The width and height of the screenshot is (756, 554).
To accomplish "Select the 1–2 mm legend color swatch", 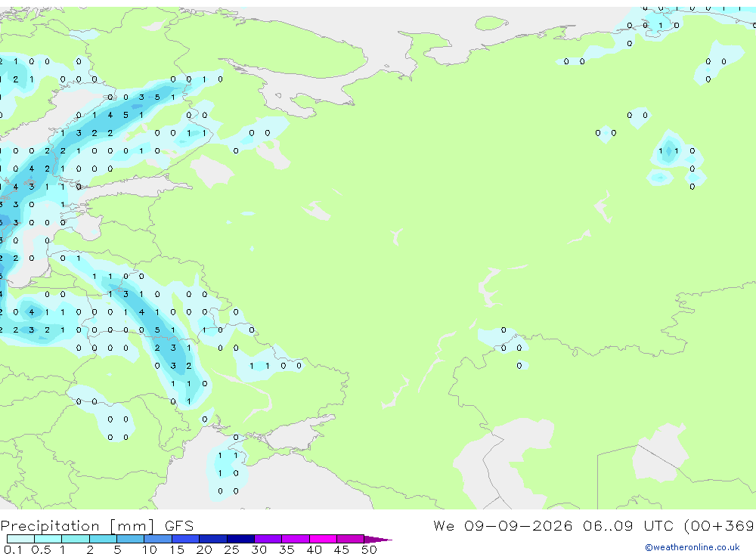I will 75,539.
